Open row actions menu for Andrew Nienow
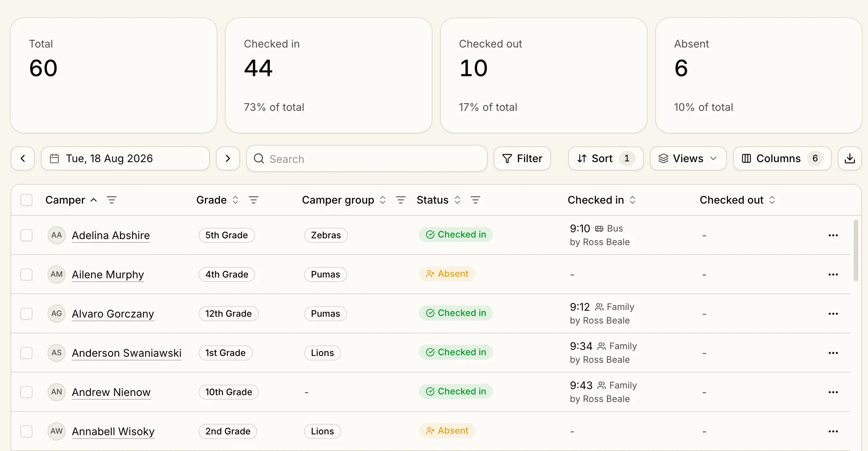The width and height of the screenshot is (868, 451). pos(833,392)
